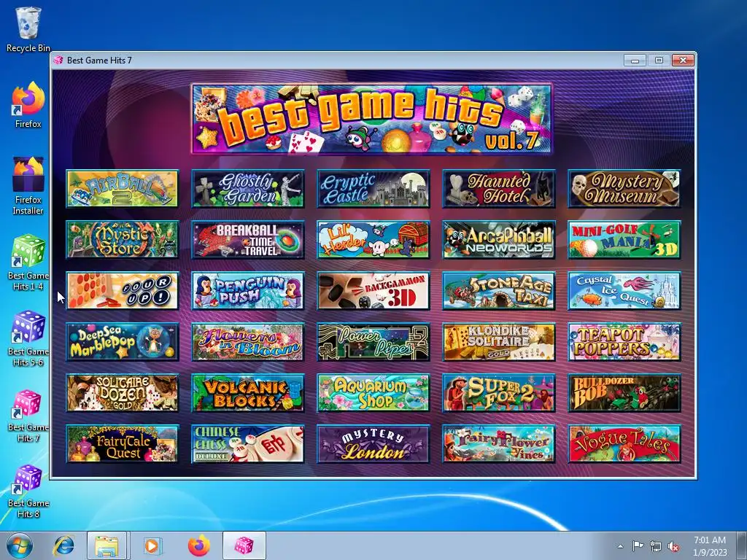Start the Super Fox 2 game
The image size is (747, 560).
(x=499, y=393)
